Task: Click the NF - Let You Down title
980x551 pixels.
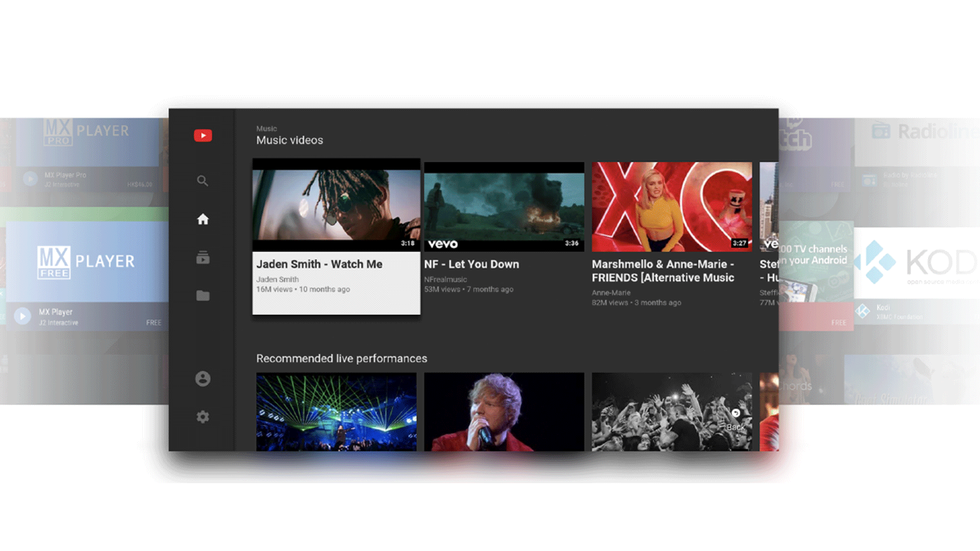Action: click(471, 264)
